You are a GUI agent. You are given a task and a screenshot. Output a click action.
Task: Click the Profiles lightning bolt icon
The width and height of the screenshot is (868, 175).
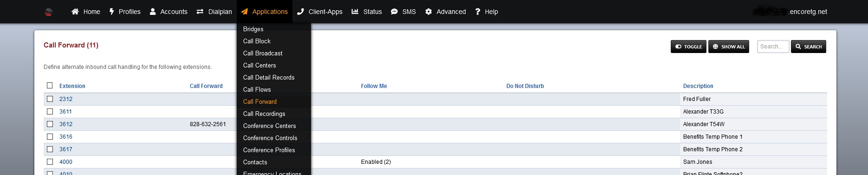click(111, 12)
